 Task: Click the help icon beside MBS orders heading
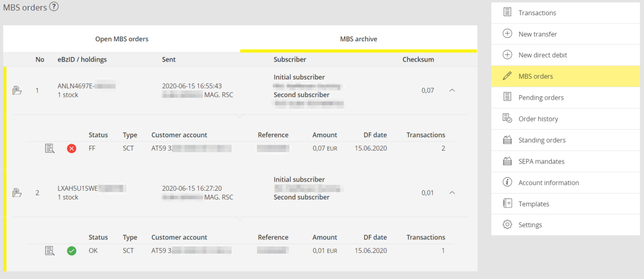[54, 7]
